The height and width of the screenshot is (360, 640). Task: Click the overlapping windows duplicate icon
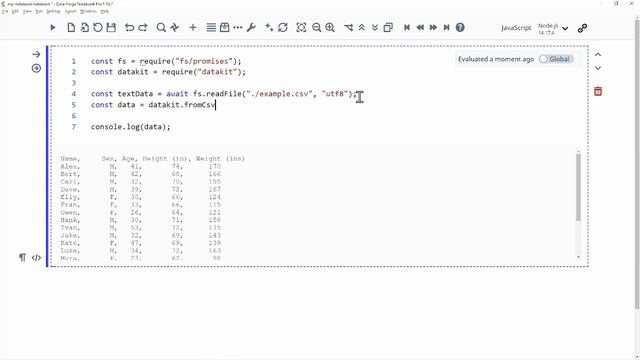[x=388, y=27]
